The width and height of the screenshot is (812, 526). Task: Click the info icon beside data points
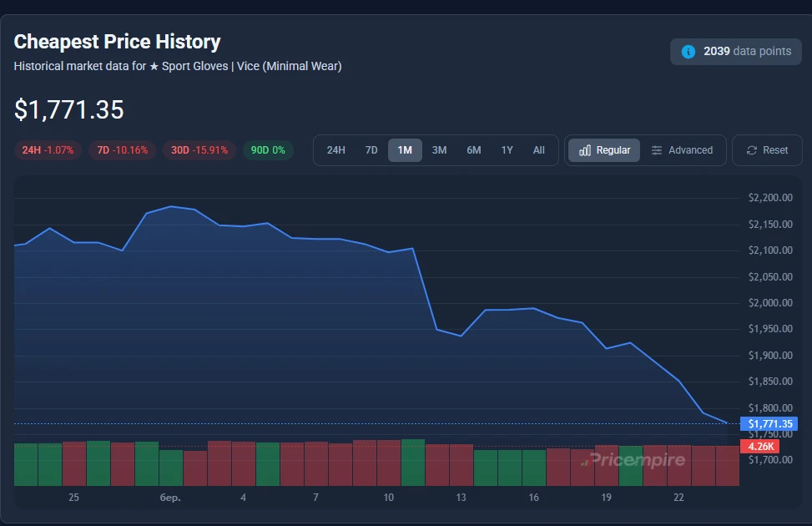pyautogui.click(x=688, y=52)
